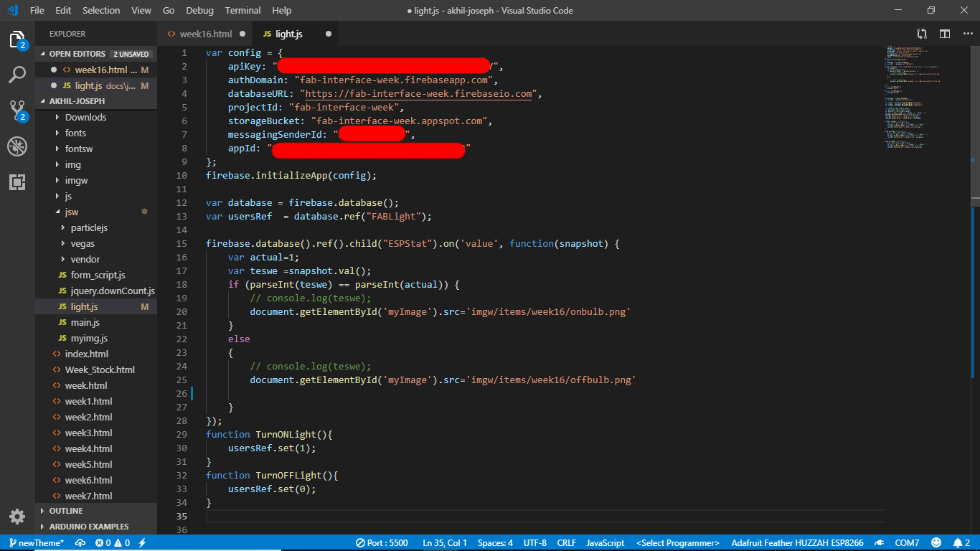
Task: Expand the fontsw folder
Action: 96,149
